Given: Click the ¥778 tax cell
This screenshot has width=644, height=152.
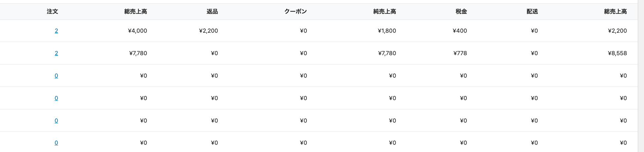Looking at the screenshot, I should coord(460,53).
